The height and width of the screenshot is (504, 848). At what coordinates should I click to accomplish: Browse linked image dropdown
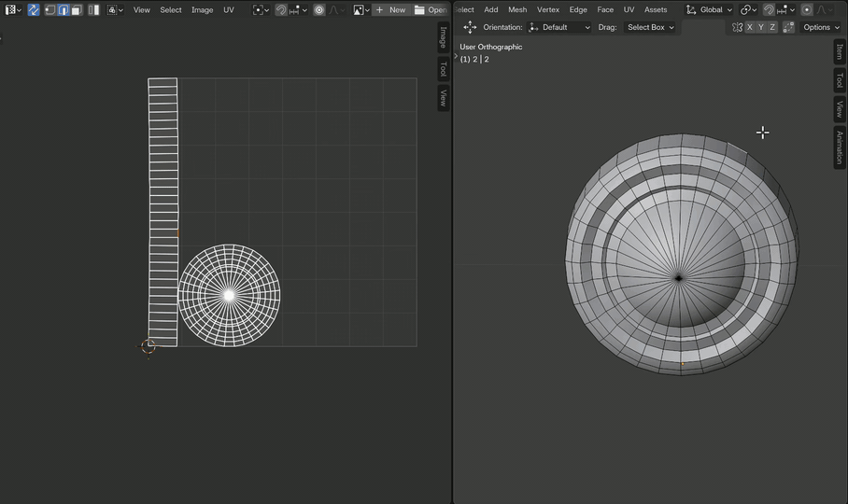click(360, 9)
